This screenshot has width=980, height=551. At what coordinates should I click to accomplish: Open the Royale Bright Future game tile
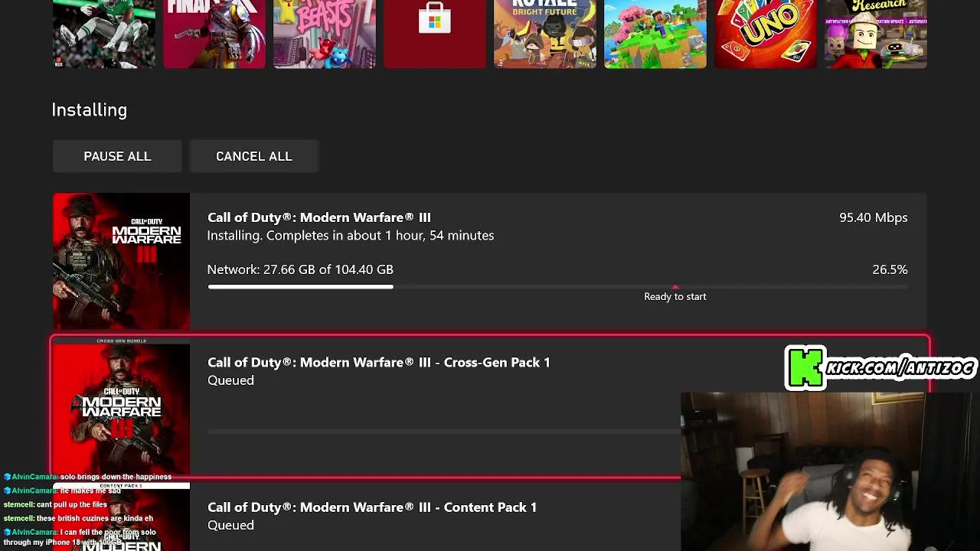(545, 34)
